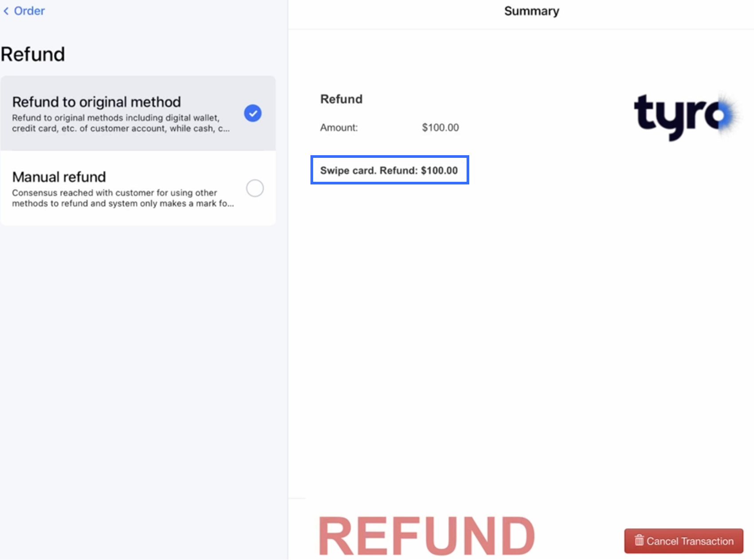Click the trash icon in Cancel Transaction
Image resolution: width=754 pixels, height=560 pixels.
coord(639,540)
